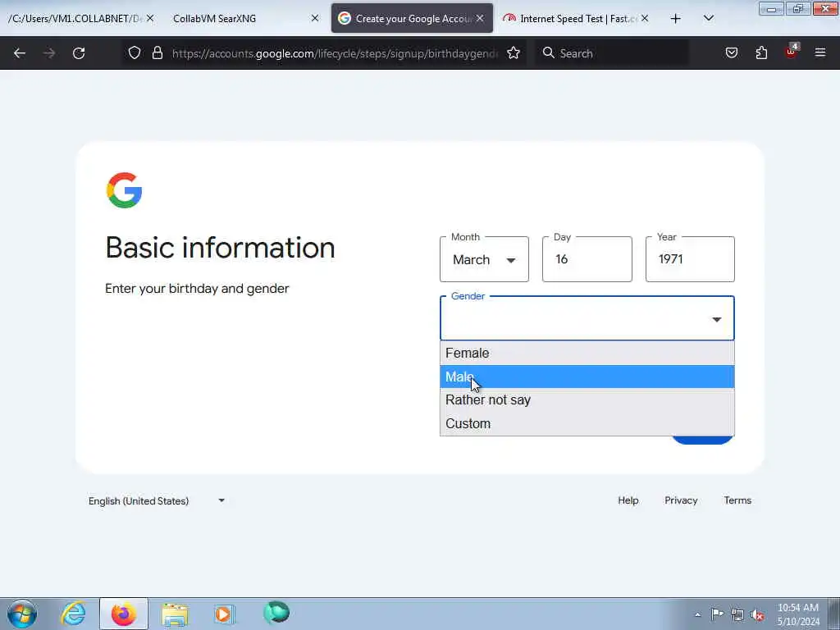
Task: Bookmark this page with the star icon
Action: click(x=514, y=52)
